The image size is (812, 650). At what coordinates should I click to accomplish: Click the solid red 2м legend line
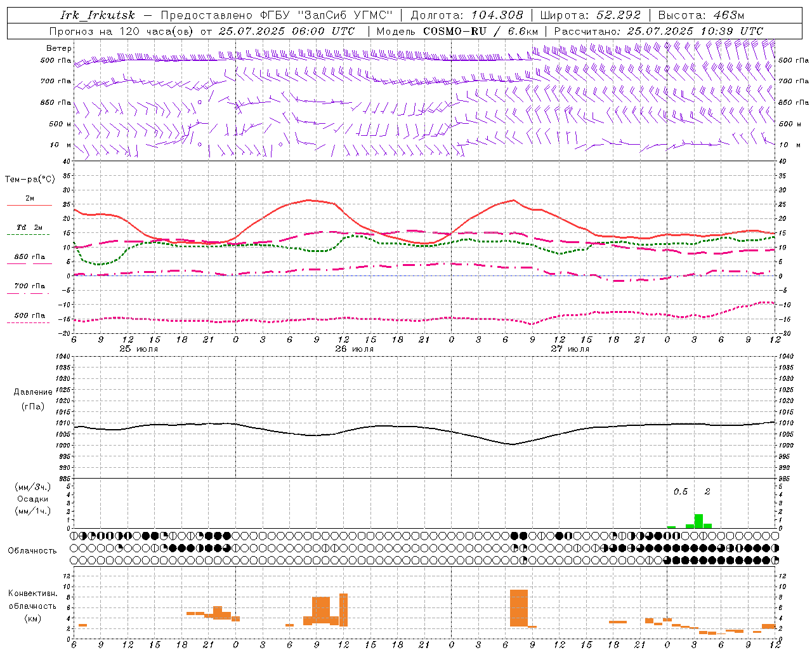pyautogui.click(x=29, y=206)
